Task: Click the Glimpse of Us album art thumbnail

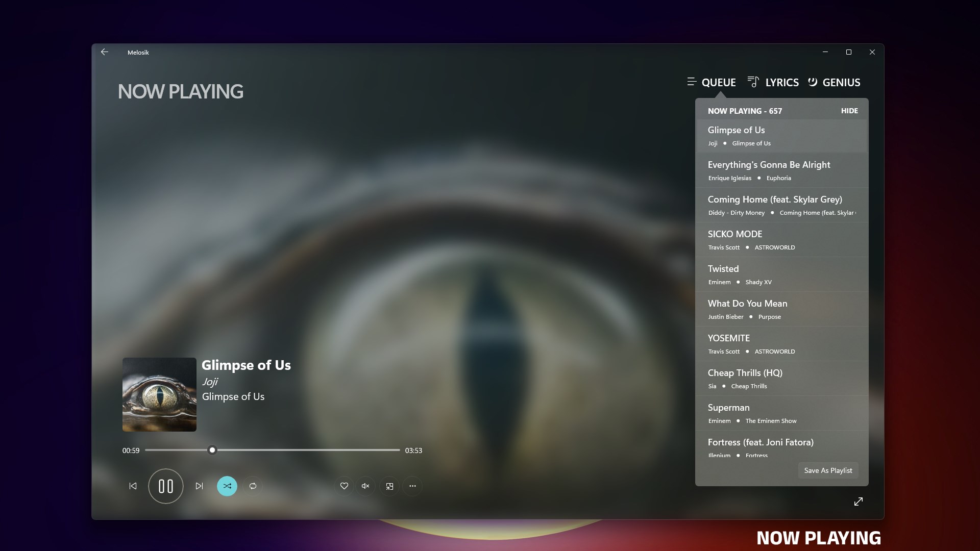Action: click(x=159, y=394)
